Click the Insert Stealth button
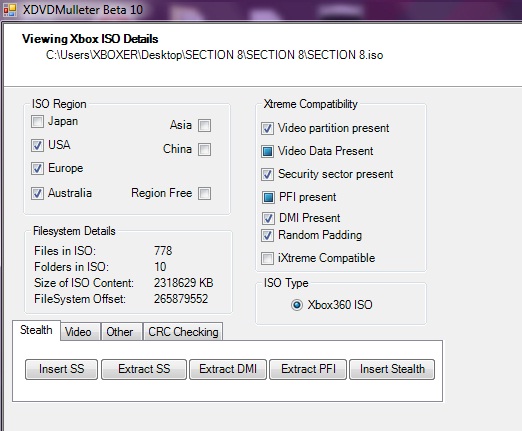This screenshot has width=522, height=431. click(x=392, y=369)
